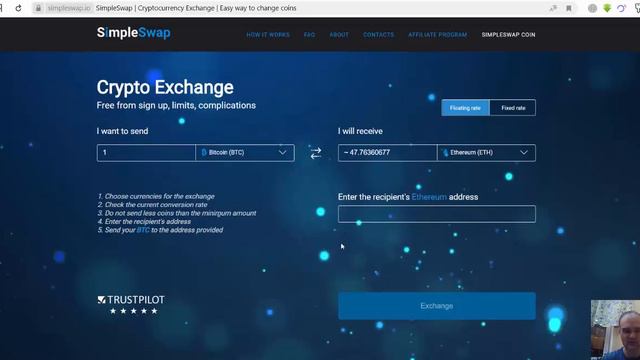640x360 pixels.
Task: Click the 'I will receive' label
Action: tap(360, 131)
